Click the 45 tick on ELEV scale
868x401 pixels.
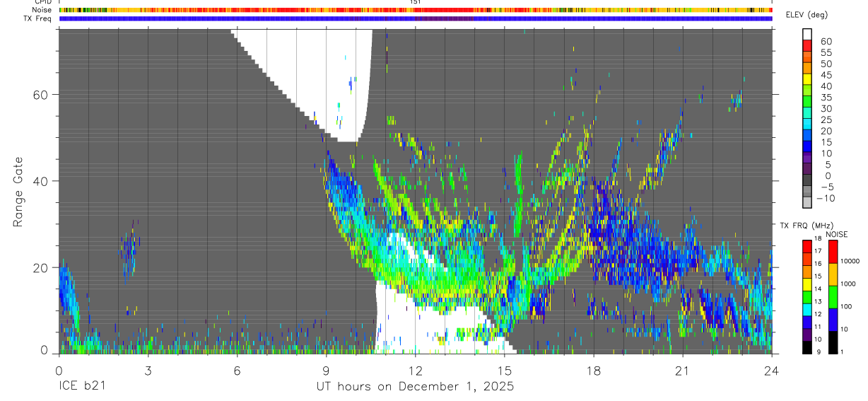(826, 75)
